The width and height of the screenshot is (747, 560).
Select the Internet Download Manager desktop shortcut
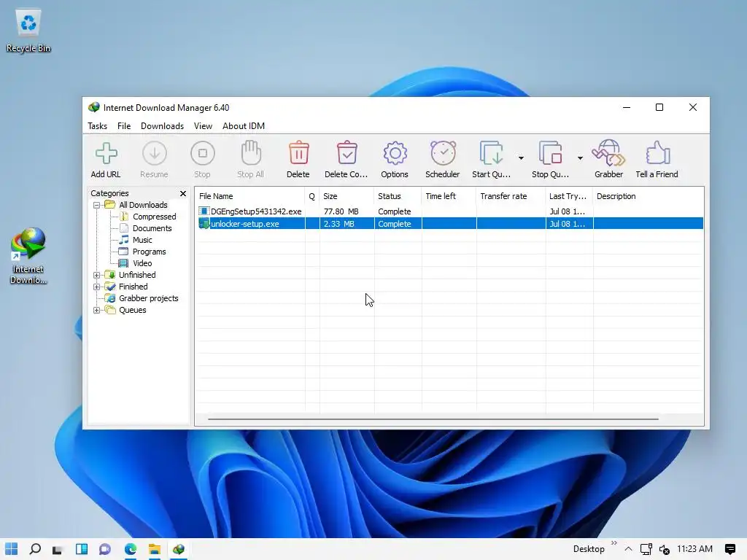28,256
